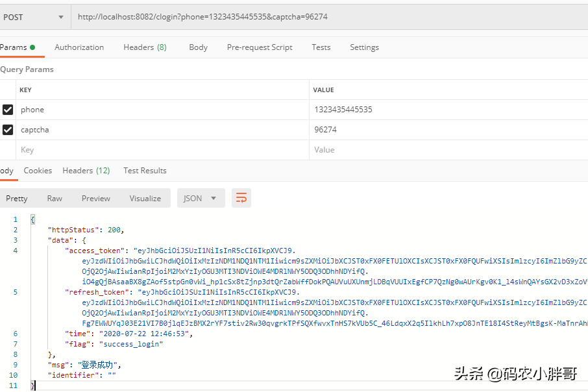The width and height of the screenshot is (588, 392).
Task: Click the "data" object line
Action: (x=67, y=240)
